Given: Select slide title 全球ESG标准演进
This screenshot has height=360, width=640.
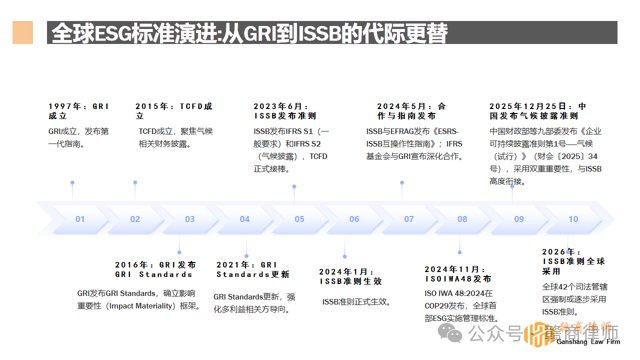Looking at the screenshot, I should (x=249, y=33).
